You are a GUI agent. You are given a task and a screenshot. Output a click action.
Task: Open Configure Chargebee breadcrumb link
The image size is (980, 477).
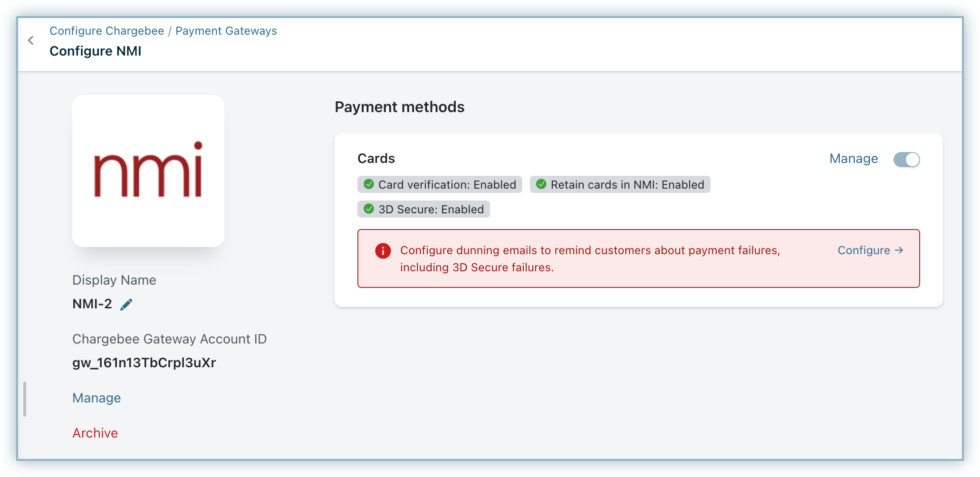(x=107, y=31)
